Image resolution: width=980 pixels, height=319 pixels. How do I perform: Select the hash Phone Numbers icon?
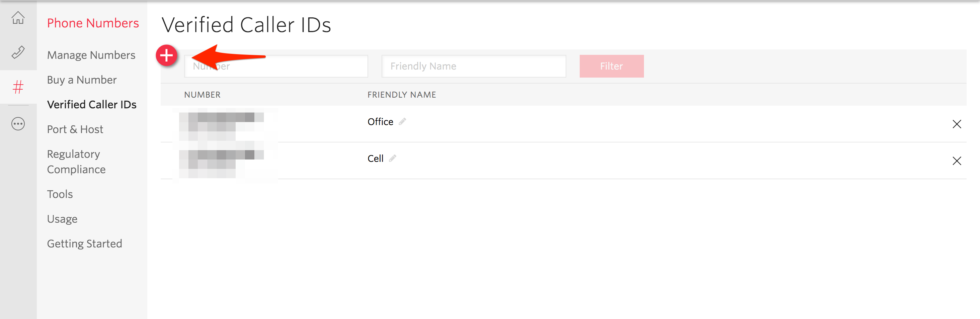pyautogui.click(x=18, y=87)
